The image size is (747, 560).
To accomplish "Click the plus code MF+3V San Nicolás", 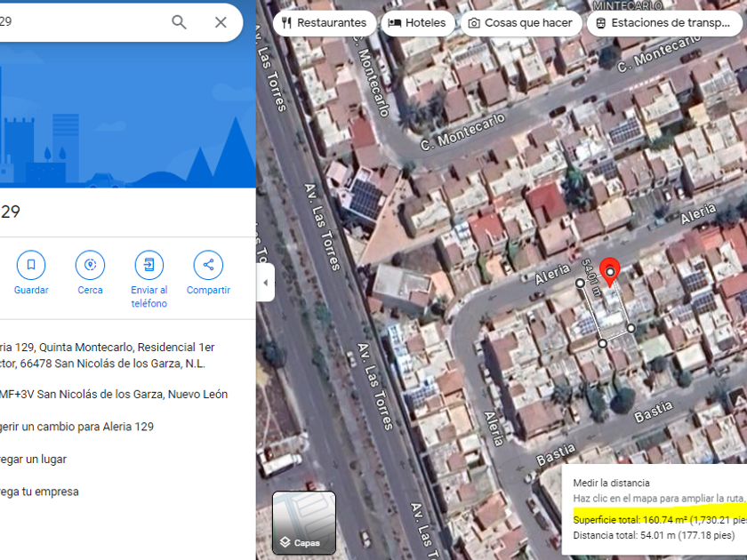I will tap(114, 395).
